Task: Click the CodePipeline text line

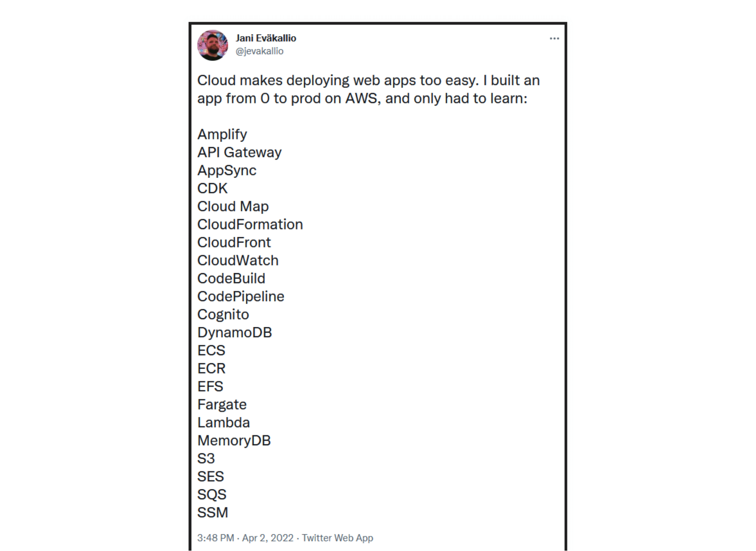Action: [240, 297]
